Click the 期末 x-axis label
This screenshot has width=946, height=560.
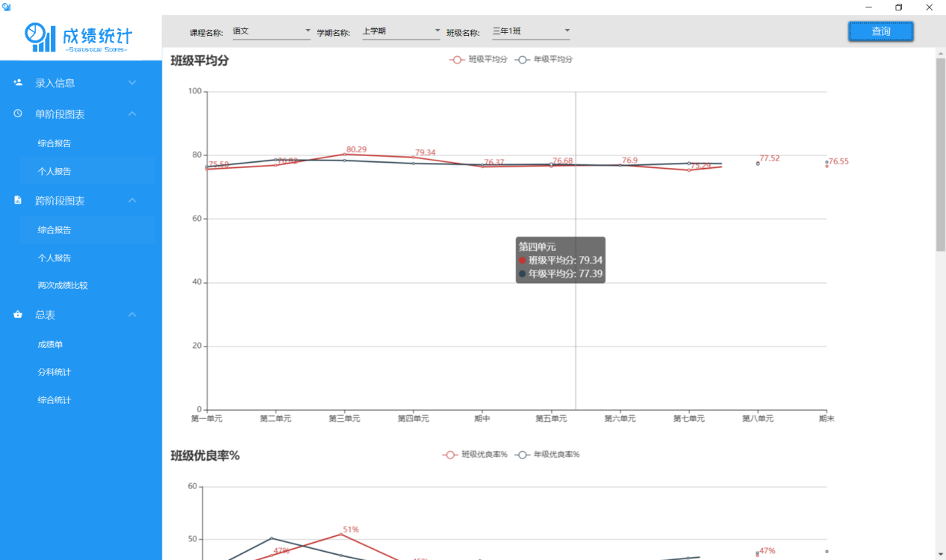[827, 419]
